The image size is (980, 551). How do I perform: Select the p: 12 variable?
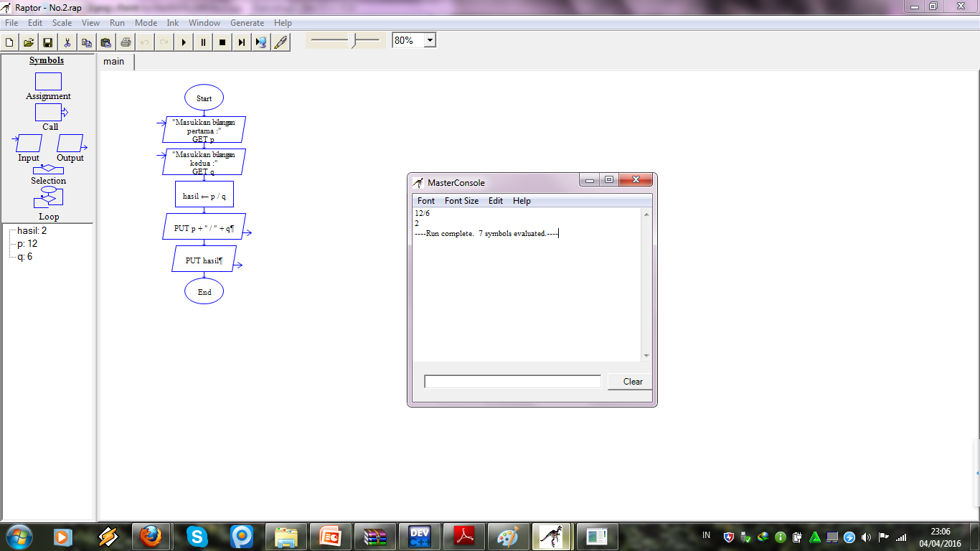(27, 243)
